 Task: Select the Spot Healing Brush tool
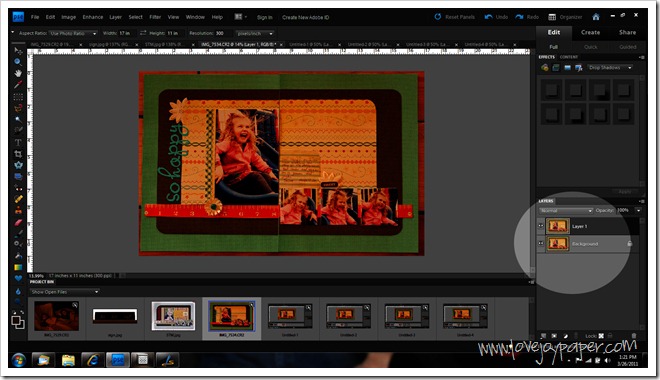point(18,199)
